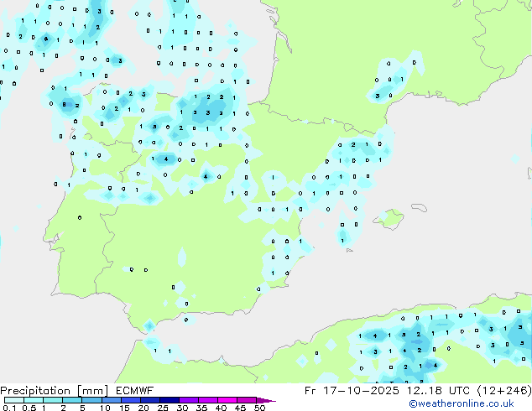The image size is (532, 411).
Task: Click the precipitation value '8' on the map
Action: [64, 105]
